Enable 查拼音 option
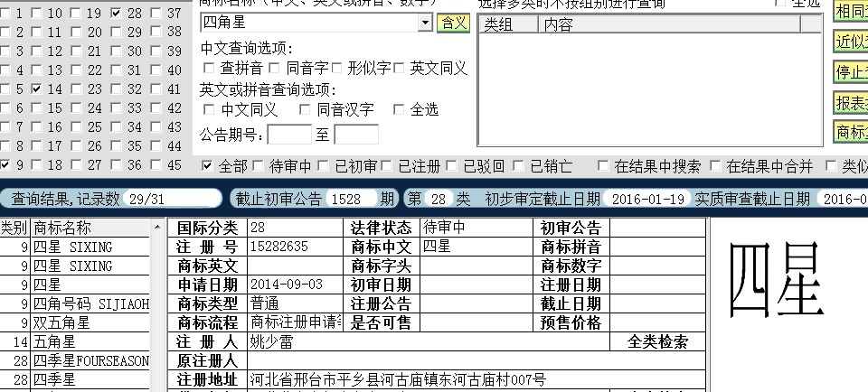Screen dimensions: 868x392 (209, 68)
